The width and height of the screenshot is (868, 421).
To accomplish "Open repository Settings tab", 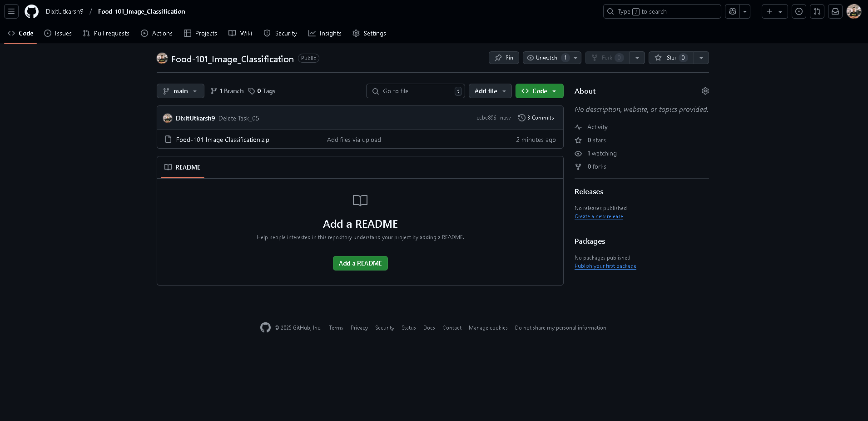I will (x=369, y=33).
